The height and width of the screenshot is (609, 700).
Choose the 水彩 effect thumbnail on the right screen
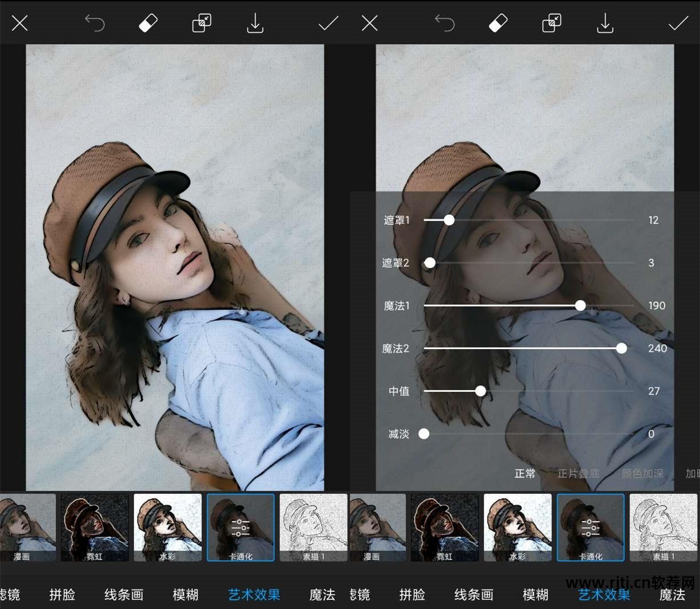pyautogui.click(x=518, y=527)
